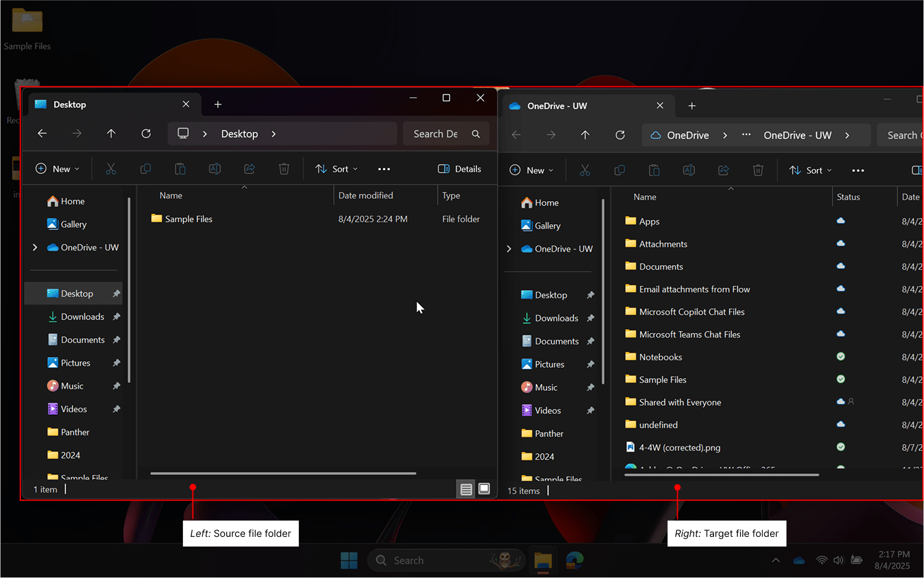The width and height of the screenshot is (924, 578).
Task: Open the New menu in the OneDrive window
Action: pyautogui.click(x=531, y=170)
